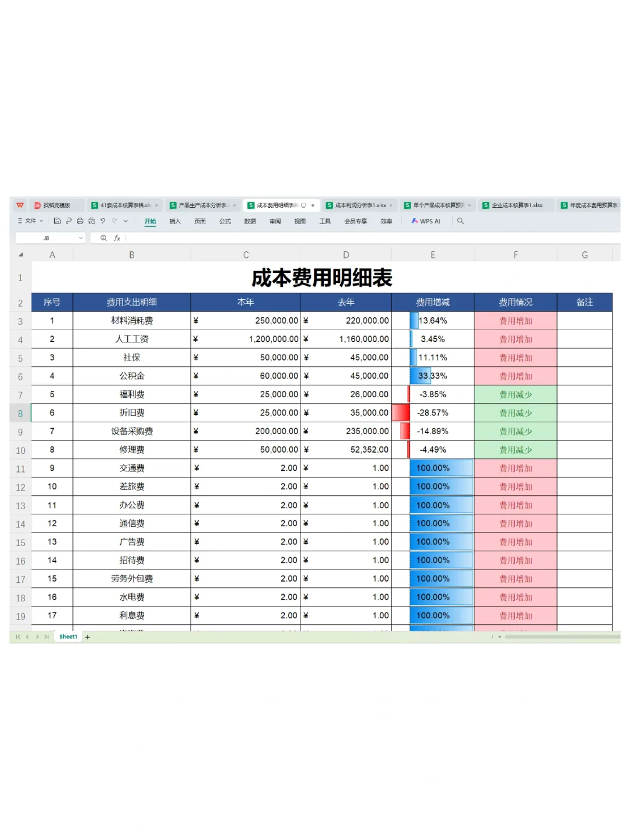Viewport: 630px width, 840px height.
Task: Open the 数据 ribbon tab
Action: (x=250, y=221)
